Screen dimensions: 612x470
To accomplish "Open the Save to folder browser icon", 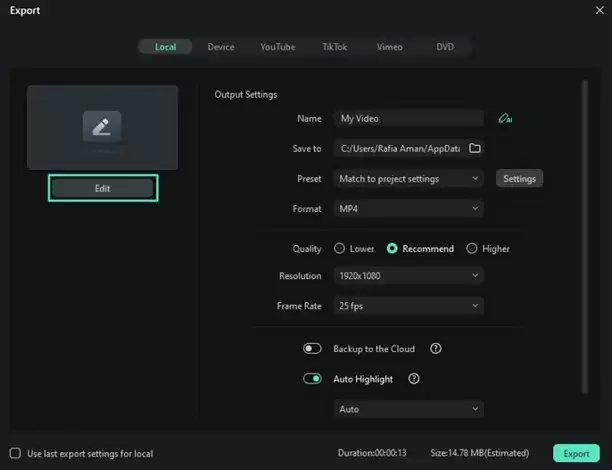I will [x=475, y=148].
